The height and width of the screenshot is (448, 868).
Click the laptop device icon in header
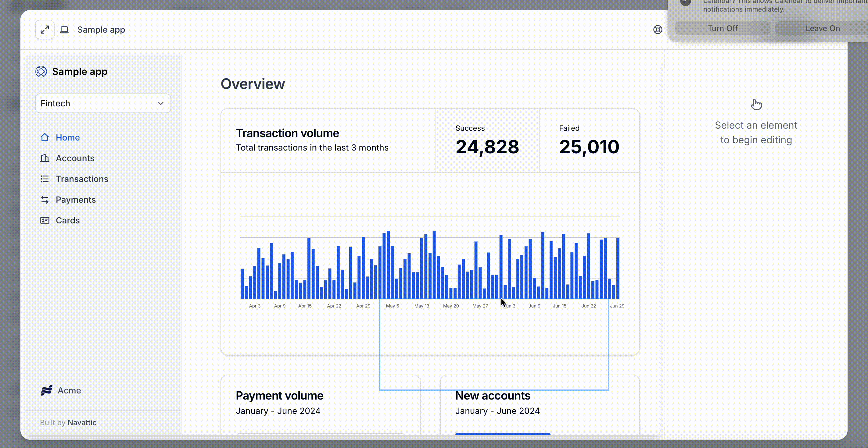[64, 30]
